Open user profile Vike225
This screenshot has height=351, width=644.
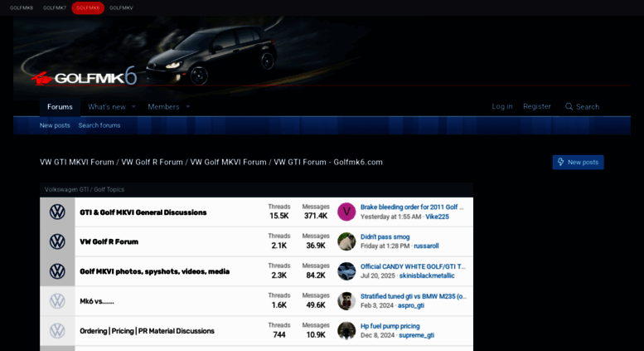[x=437, y=217]
